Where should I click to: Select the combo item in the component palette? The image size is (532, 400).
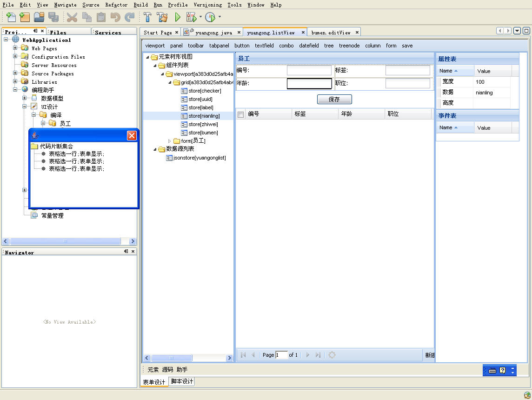click(x=286, y=46)
